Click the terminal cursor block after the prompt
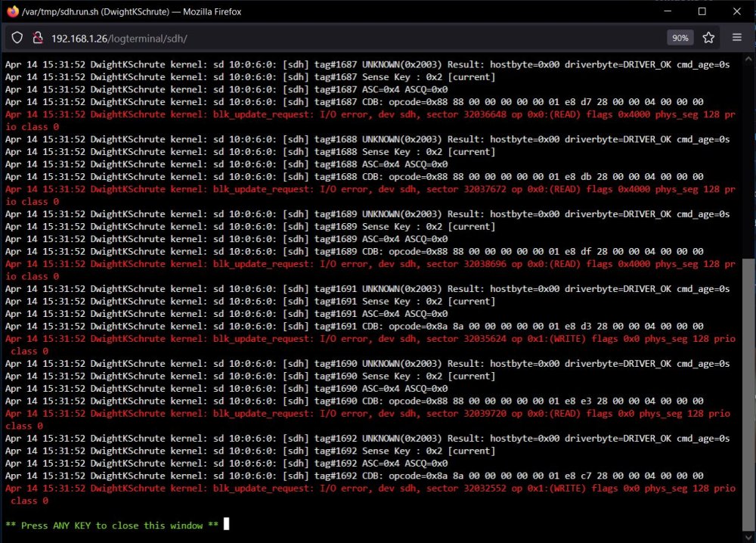Screen dimensions: 756x543 click(227, 523)
